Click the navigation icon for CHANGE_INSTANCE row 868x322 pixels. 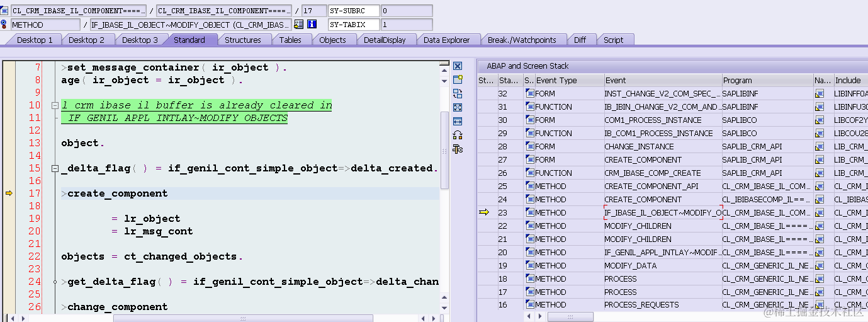click(x=819, y=146)
